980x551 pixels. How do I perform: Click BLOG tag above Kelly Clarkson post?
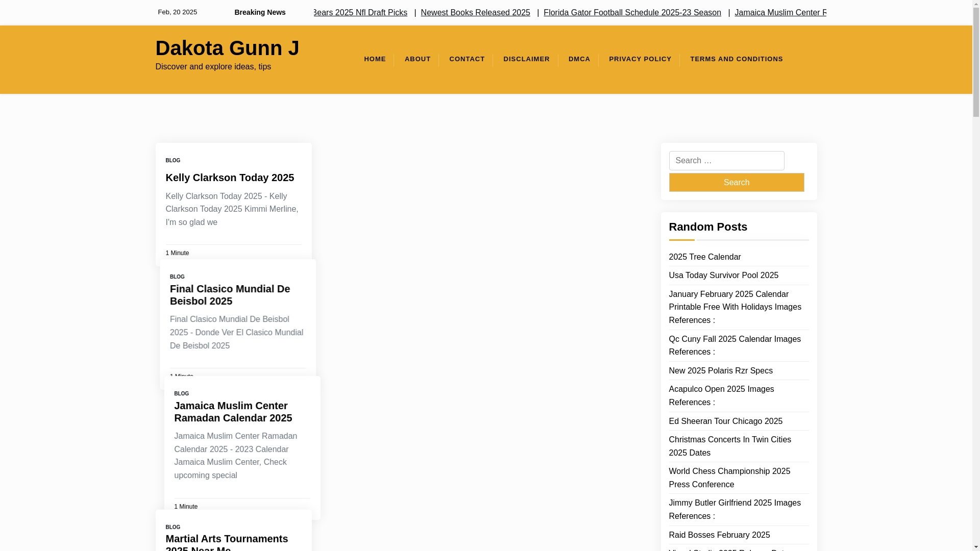tap(173, 160)
